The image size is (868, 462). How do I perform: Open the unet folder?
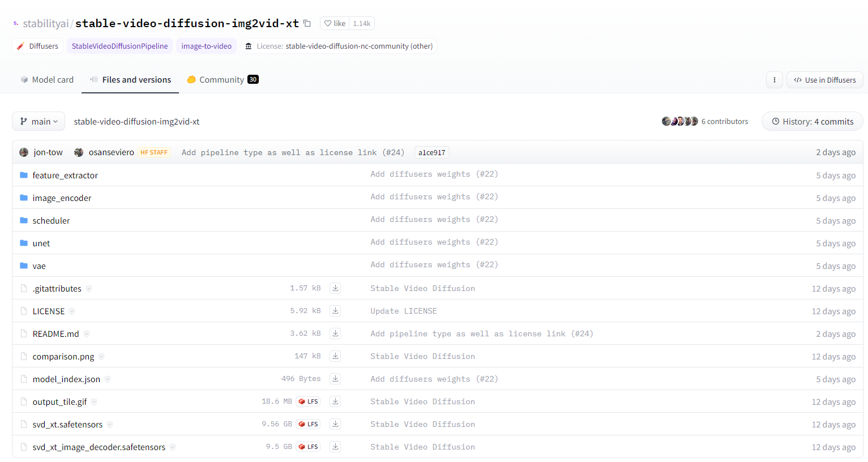pos(41,243)
